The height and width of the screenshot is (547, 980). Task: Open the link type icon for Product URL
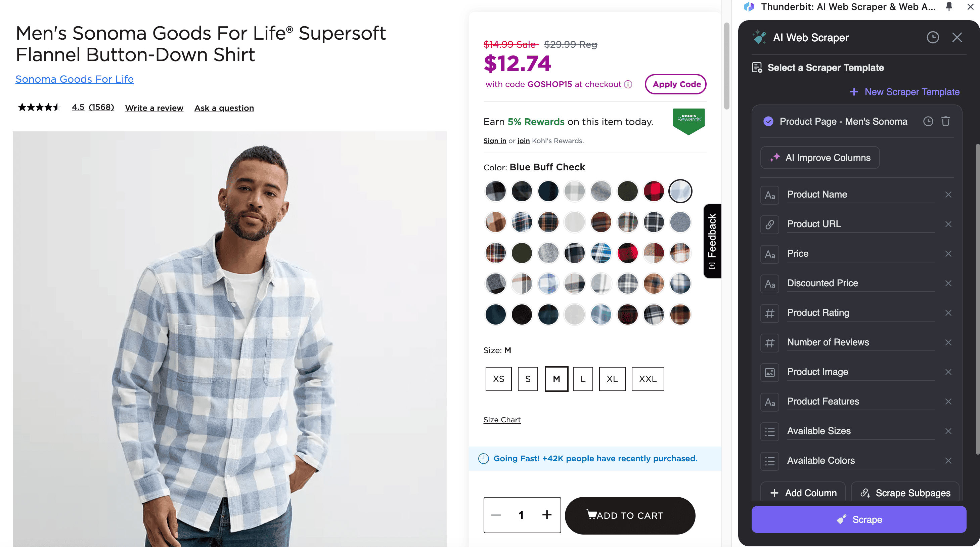pos(770,224)
